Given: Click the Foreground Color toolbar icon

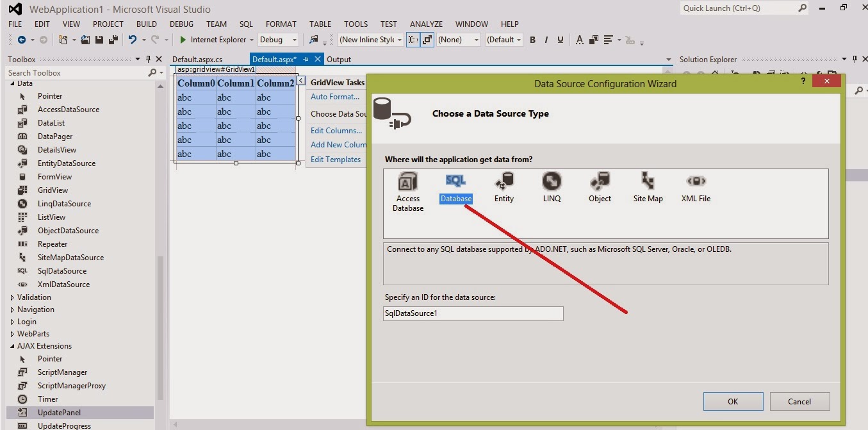Looking at the screenshot, I should pyautogui.click(x=579, y=40).
